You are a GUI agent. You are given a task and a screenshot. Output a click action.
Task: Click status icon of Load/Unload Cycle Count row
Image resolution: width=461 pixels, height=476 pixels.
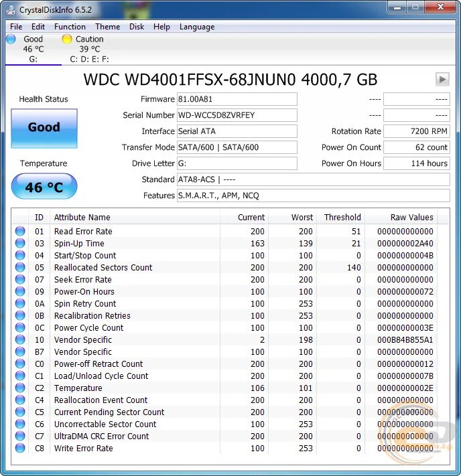point(20,376)
